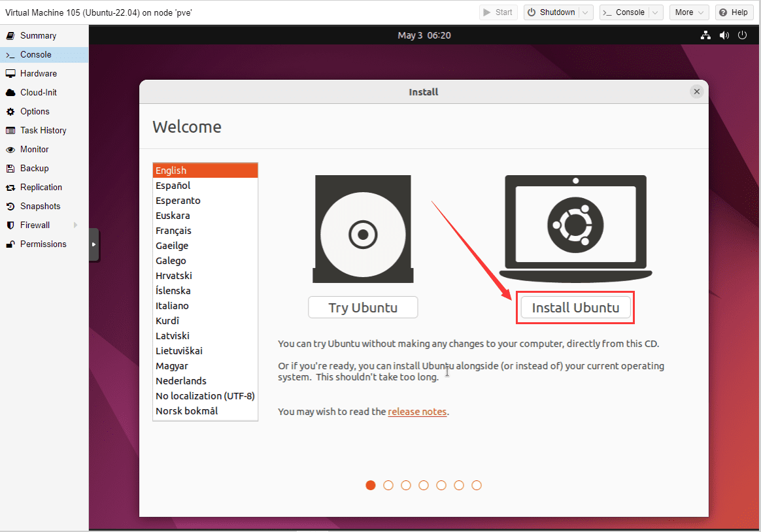
Task: Select Español in the language list
Action: [205, 185]
